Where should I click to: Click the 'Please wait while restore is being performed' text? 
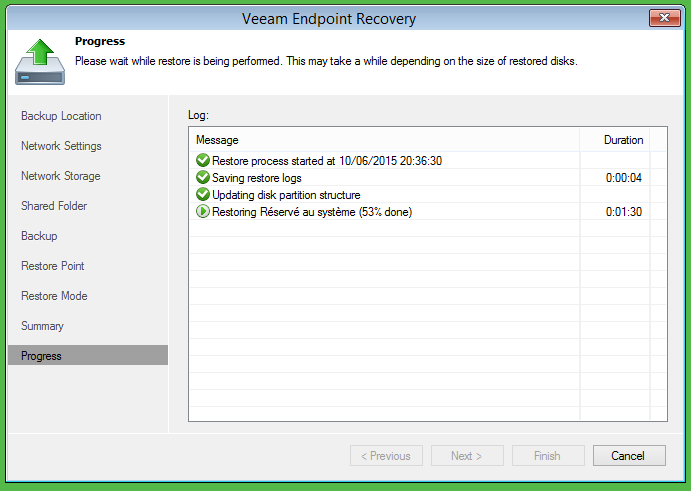[178, 61]
